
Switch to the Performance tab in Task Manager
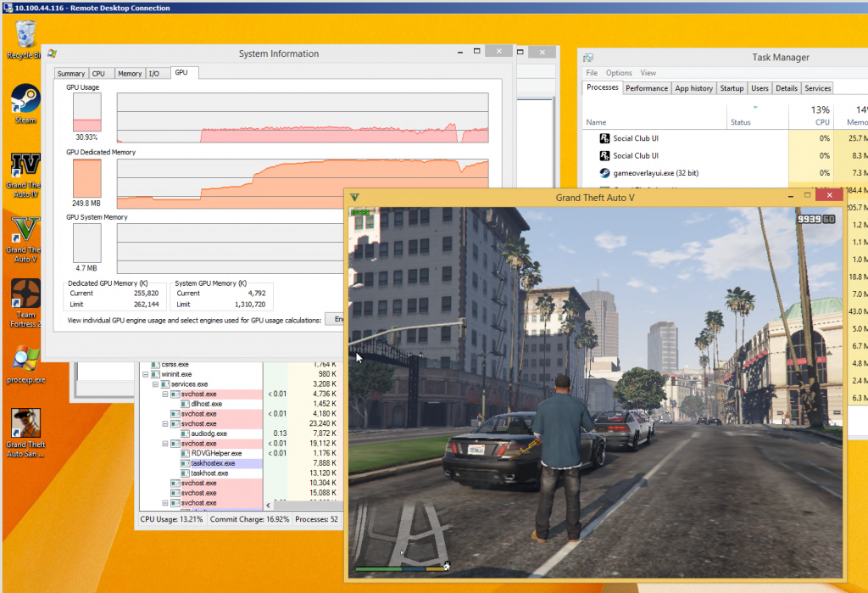[x=647, y=88]
